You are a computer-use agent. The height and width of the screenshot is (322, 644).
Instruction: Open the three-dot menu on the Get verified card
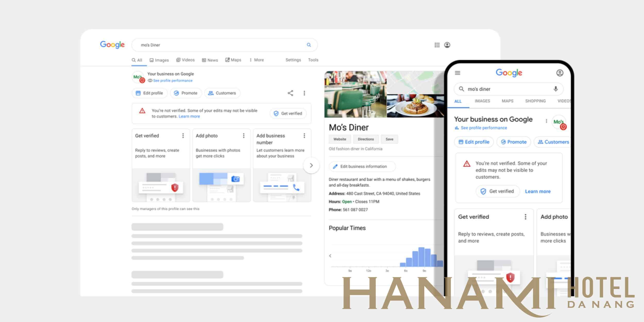[x=183, y=135]
